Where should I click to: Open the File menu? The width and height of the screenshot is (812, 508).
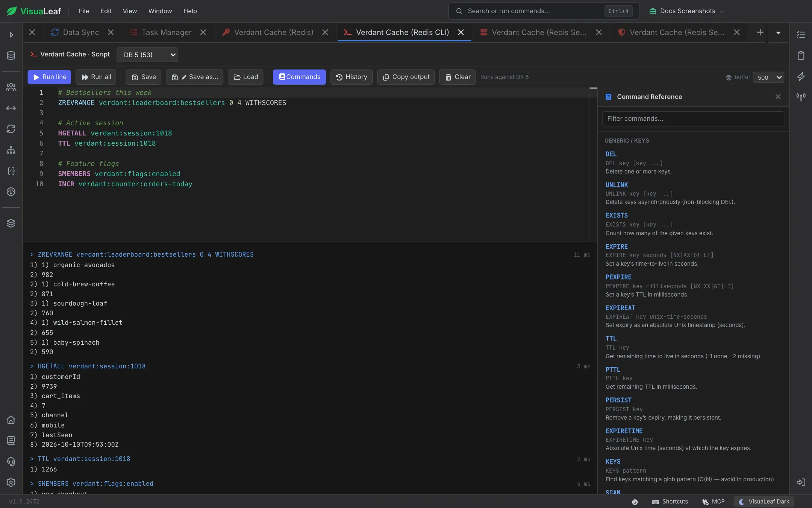coord(84,11)
